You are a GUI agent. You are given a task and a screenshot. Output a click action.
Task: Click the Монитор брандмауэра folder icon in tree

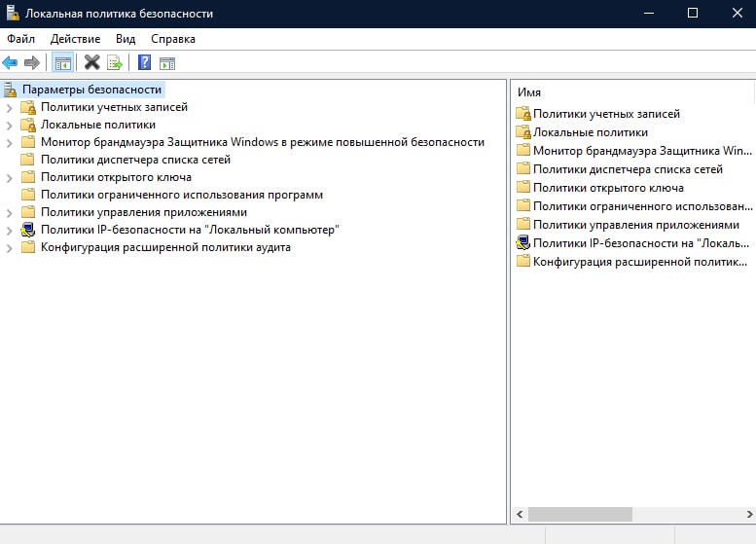pyautogui.click(x=28, y=142)
